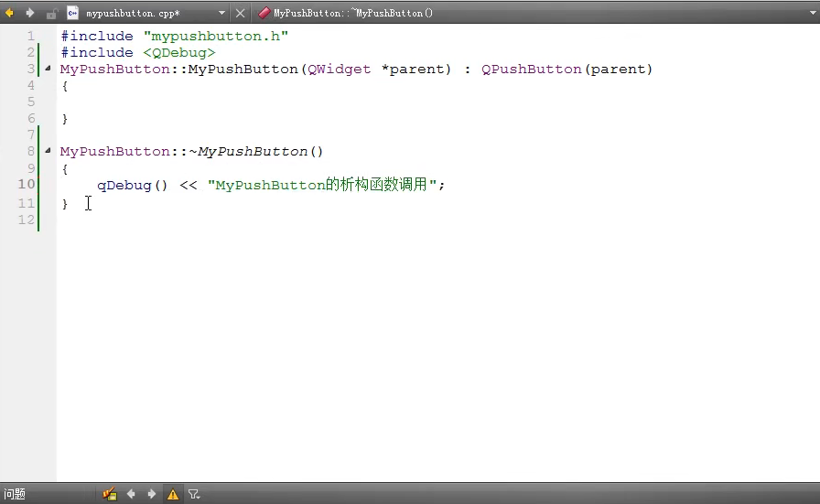
Task: Open the top-right dropdown arrow of the editor bar
Action: pyautogui.click(x=814, y=13)
